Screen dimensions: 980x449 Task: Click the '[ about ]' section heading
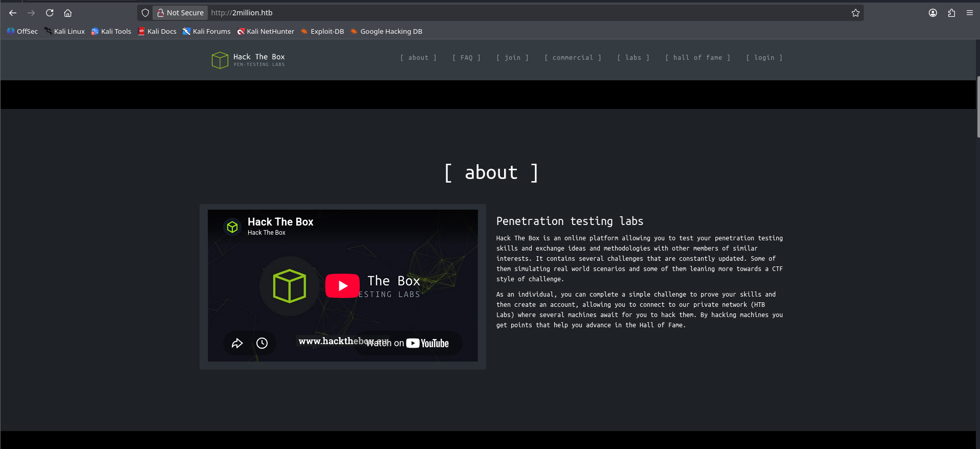tap(491, 173)
